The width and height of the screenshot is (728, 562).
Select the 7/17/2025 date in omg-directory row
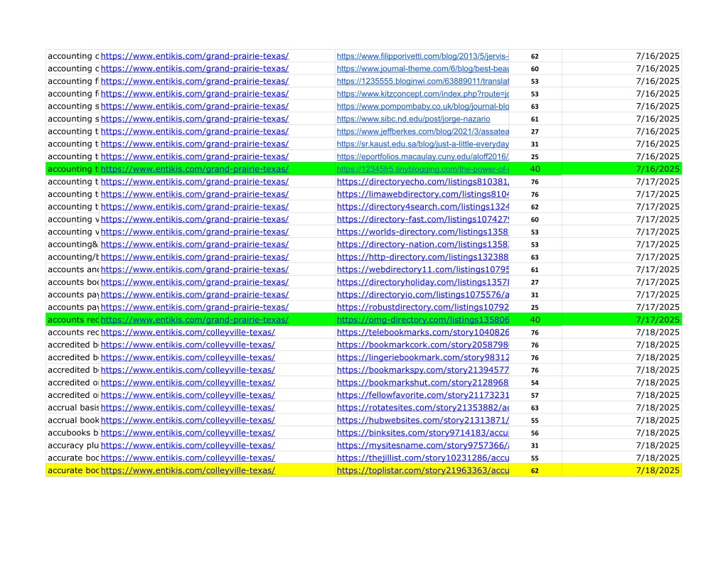(658, 319)
